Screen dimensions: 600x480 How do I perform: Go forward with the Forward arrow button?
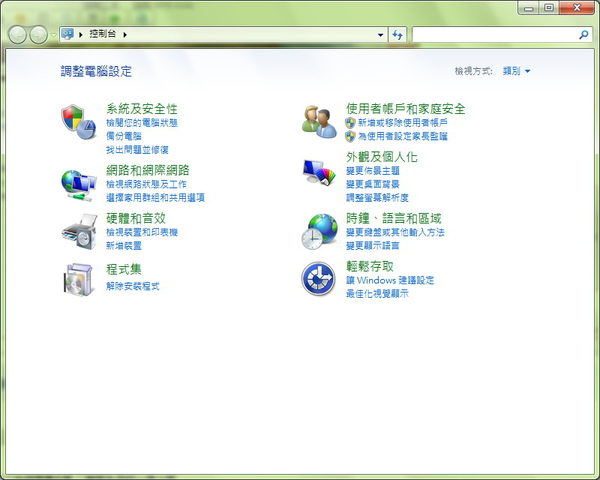tap(39, 35)
